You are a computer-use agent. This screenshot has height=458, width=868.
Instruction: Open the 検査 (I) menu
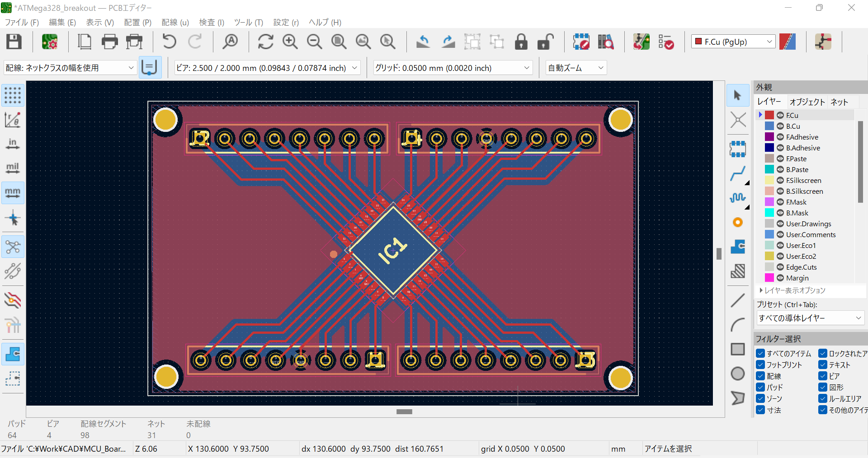[x=212, y=22]
